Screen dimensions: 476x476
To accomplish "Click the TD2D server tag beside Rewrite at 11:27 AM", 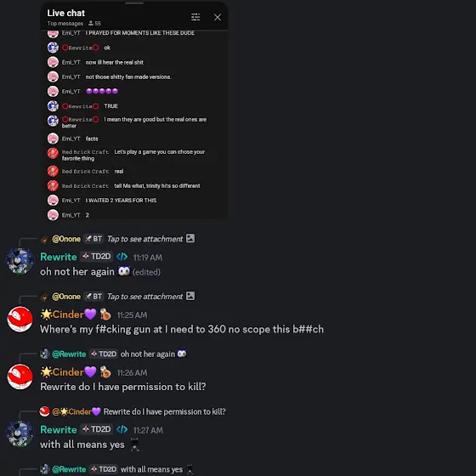I will pos(97,429).
